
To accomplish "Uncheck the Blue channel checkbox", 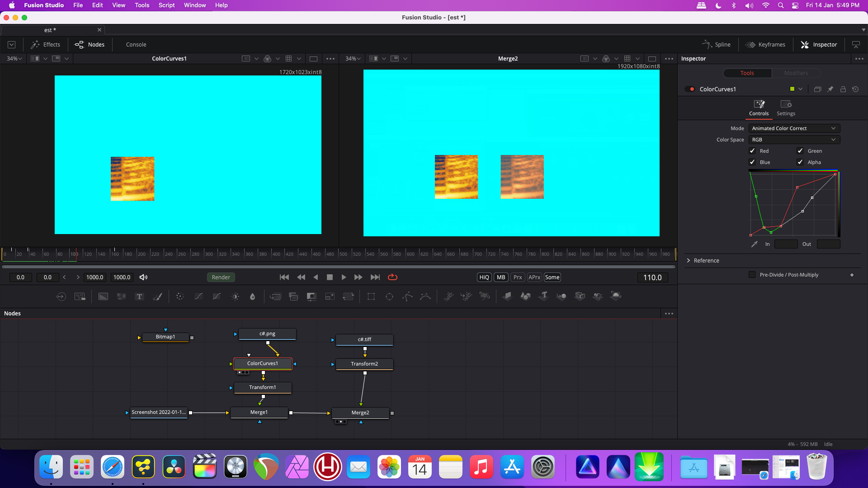I will 752,162.
